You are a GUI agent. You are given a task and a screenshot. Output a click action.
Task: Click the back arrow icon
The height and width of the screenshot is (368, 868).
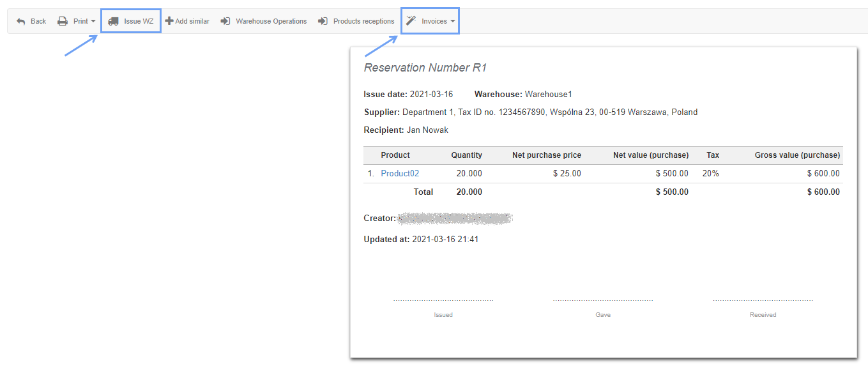coord(21,20)
